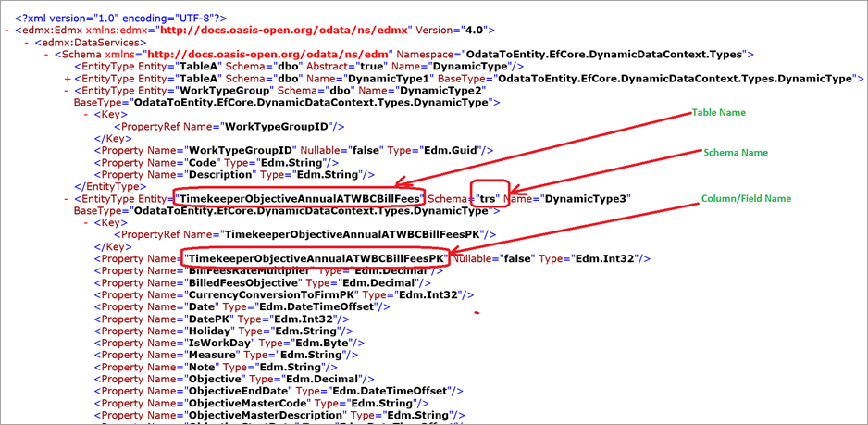The height and width of the screenshot is (425, 868).
Task: Click the circled "trs" schema value
Action: point(489,198)
